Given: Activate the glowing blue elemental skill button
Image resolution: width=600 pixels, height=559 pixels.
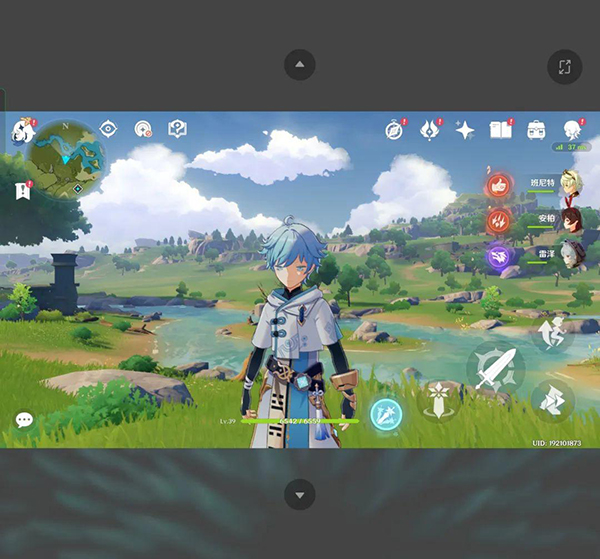Looking at the screenshot, I should click(x=385, y=412).
